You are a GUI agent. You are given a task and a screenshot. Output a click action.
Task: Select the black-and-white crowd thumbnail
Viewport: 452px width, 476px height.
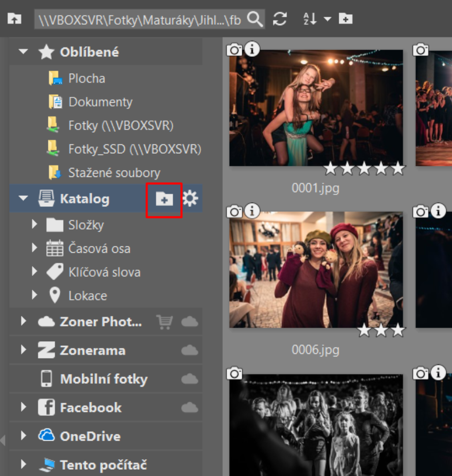[316, 425]
